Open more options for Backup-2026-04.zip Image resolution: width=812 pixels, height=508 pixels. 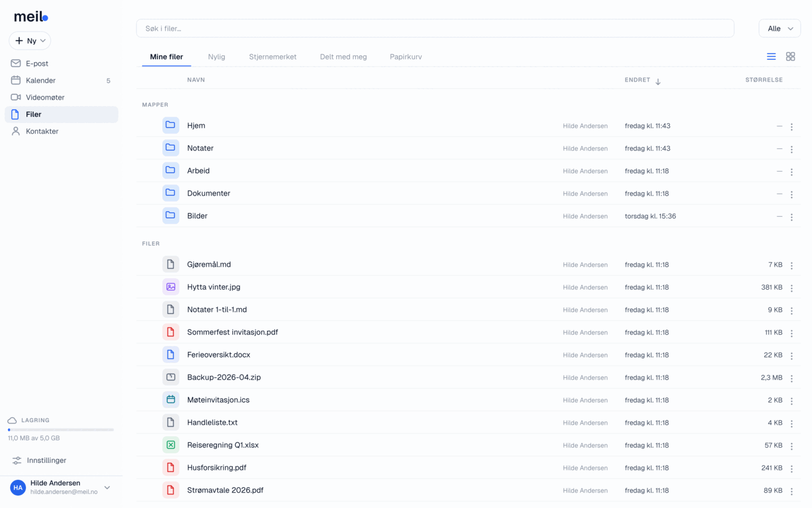(x=792, y=378)
